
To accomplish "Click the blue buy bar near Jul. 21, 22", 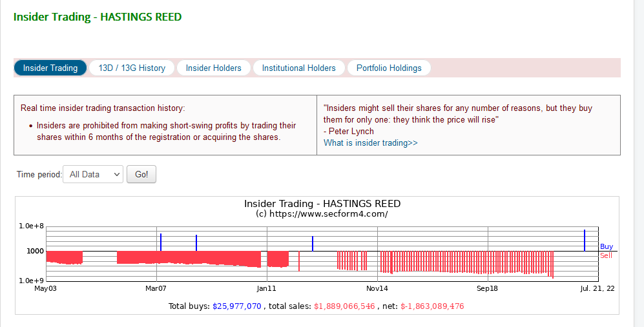I will click(585, 241).
